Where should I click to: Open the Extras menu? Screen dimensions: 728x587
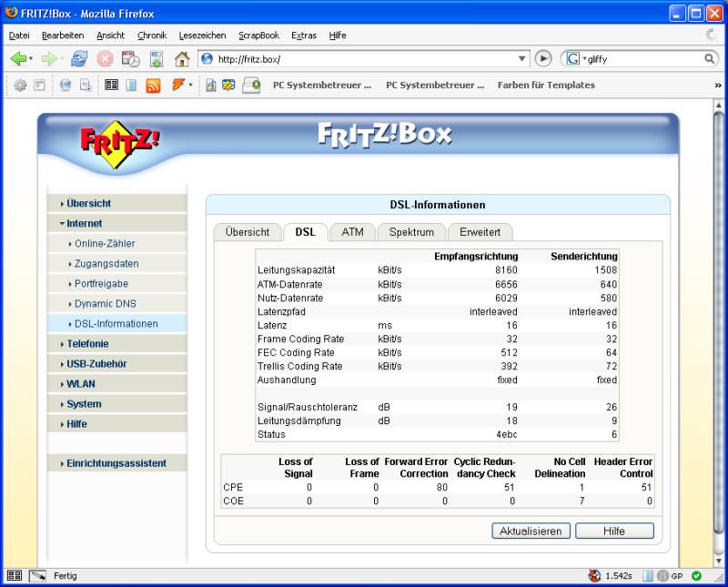304,35
